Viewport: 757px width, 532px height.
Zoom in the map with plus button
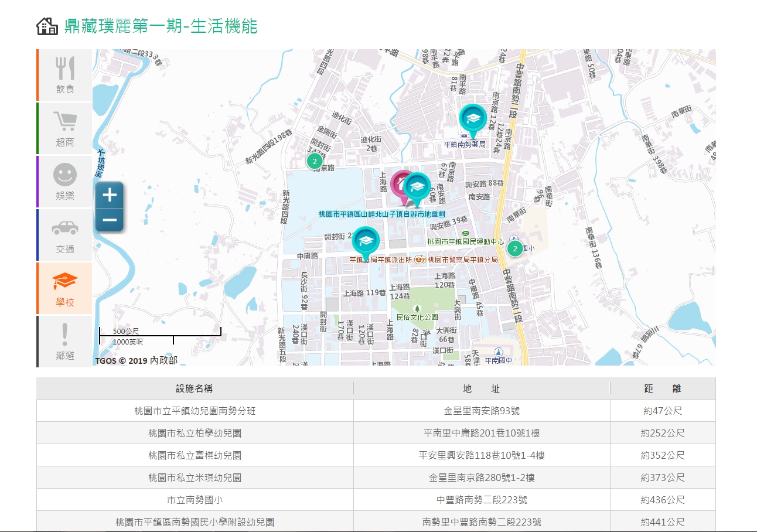tap(110, 195)
